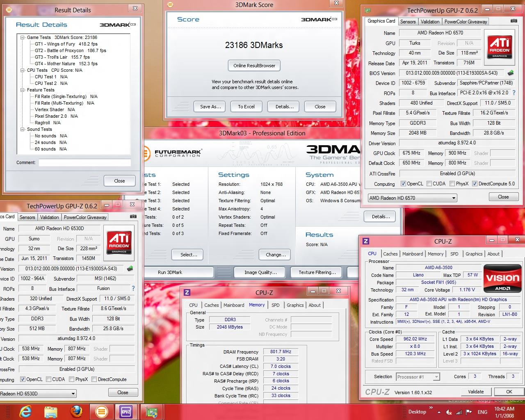Collapse Game Tests tree node
The width and height of the screenshot is (525, 420).
(x=23, y=37)
